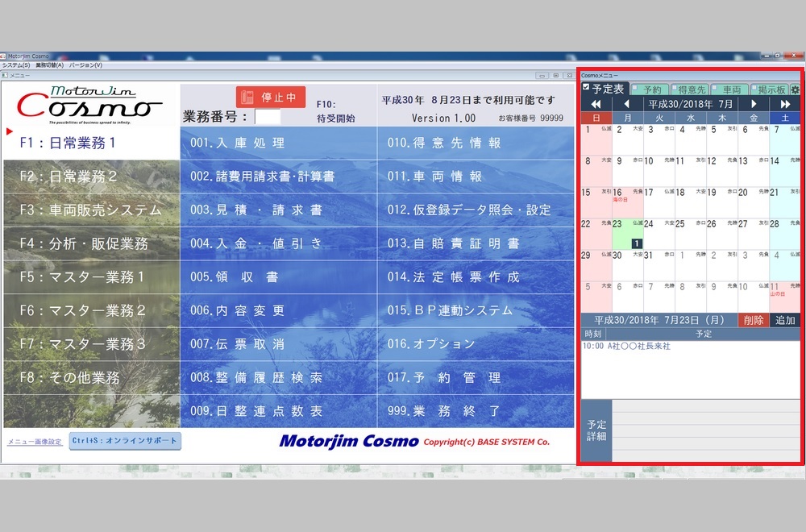The image size is (806, 532).
Task: Click the 追加 schedule button
Action: [785, 320]
